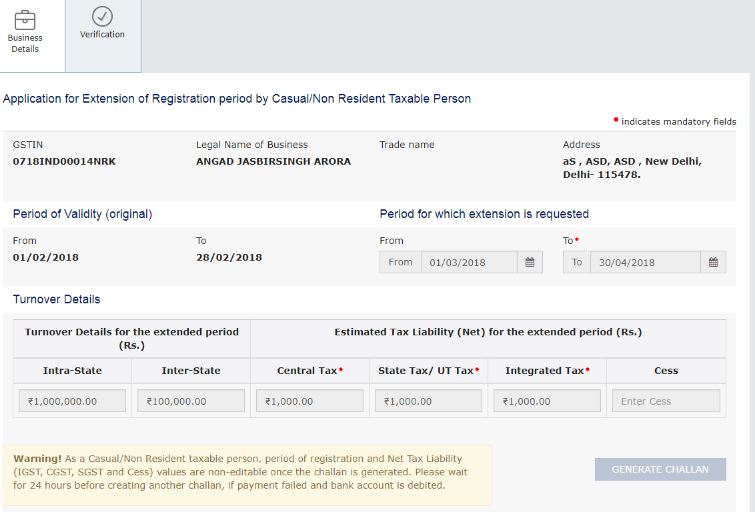Select the Integrated Tax amount field

coord(547,401)
